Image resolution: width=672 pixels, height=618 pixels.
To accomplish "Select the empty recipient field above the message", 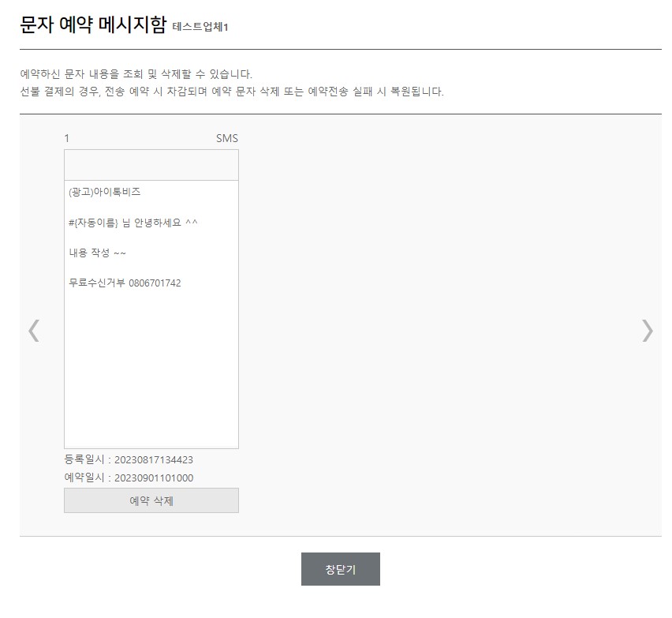I will click(151, 164).
